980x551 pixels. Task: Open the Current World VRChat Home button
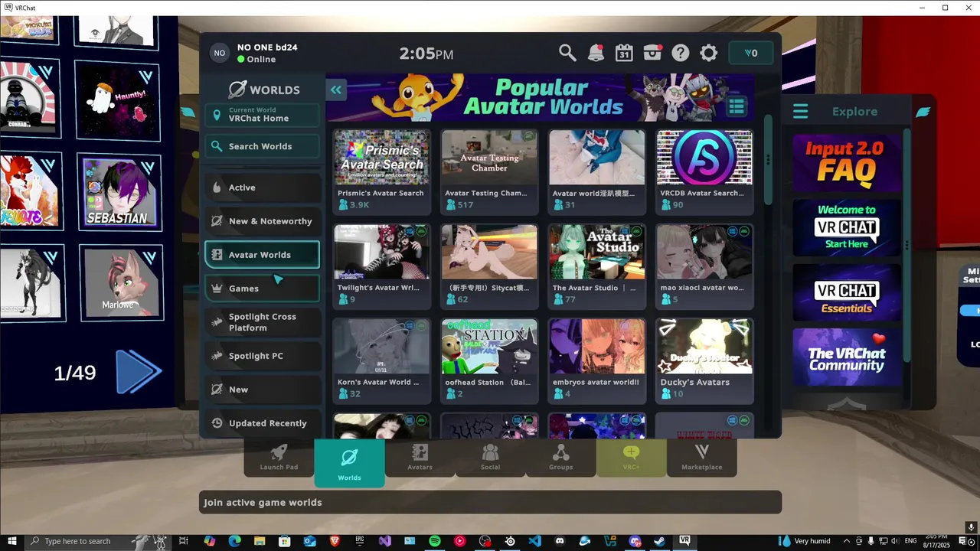click(x=262, y=115)
